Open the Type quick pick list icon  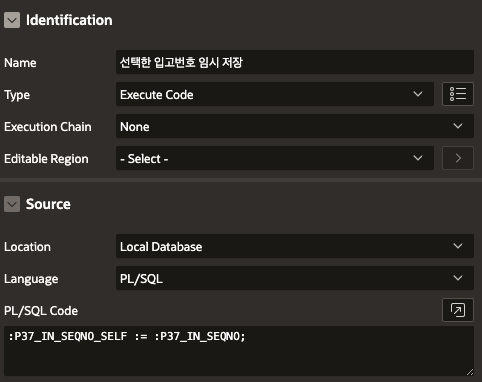[458, 94]
